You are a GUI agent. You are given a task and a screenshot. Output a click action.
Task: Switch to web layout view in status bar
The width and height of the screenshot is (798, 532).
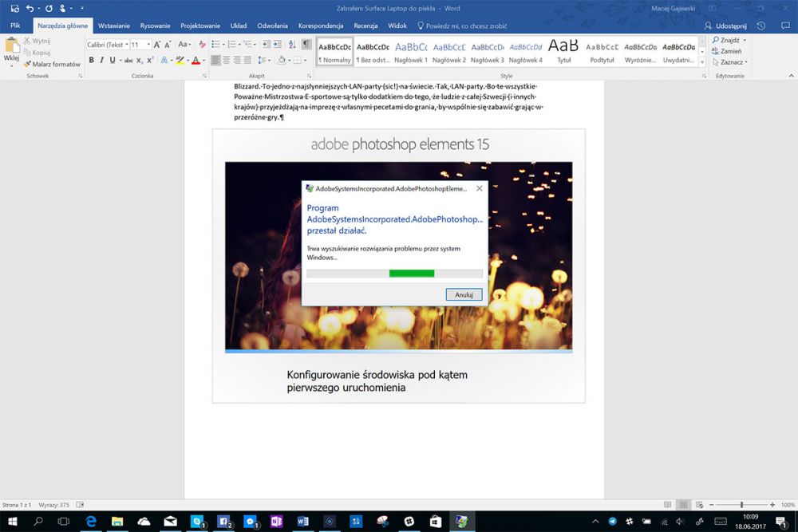pos(699,505)
